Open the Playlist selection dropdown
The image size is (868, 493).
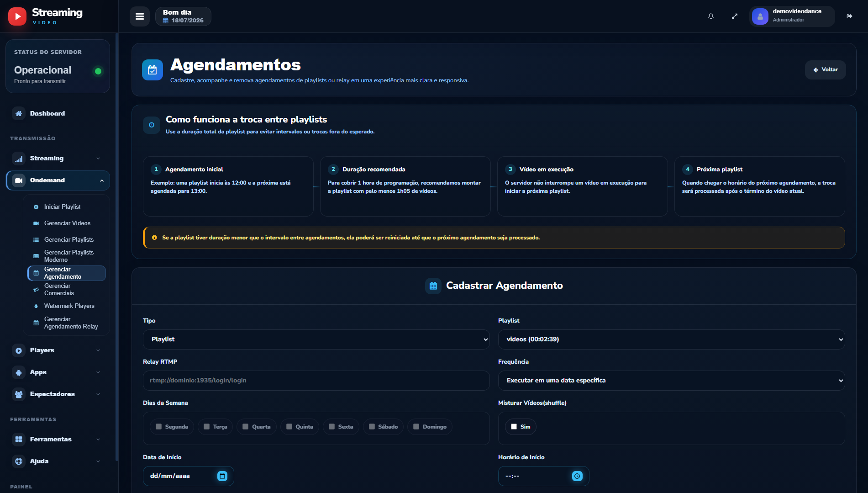point(671,339)
